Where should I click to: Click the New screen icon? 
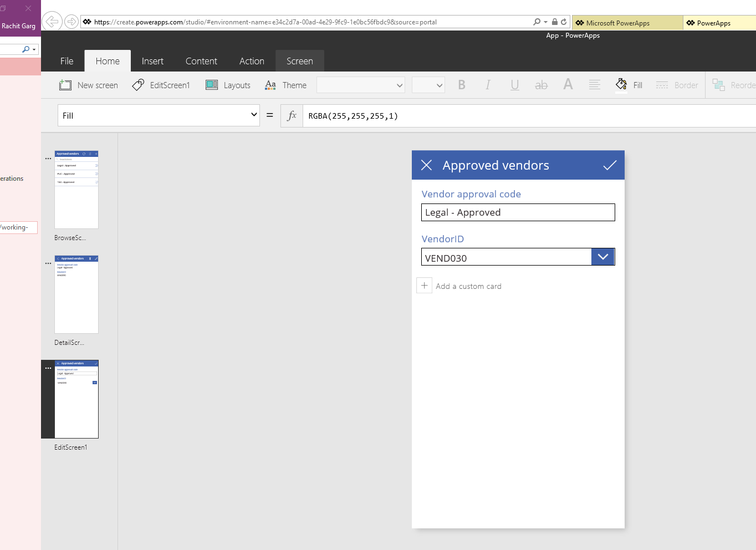tap(65, 85)
